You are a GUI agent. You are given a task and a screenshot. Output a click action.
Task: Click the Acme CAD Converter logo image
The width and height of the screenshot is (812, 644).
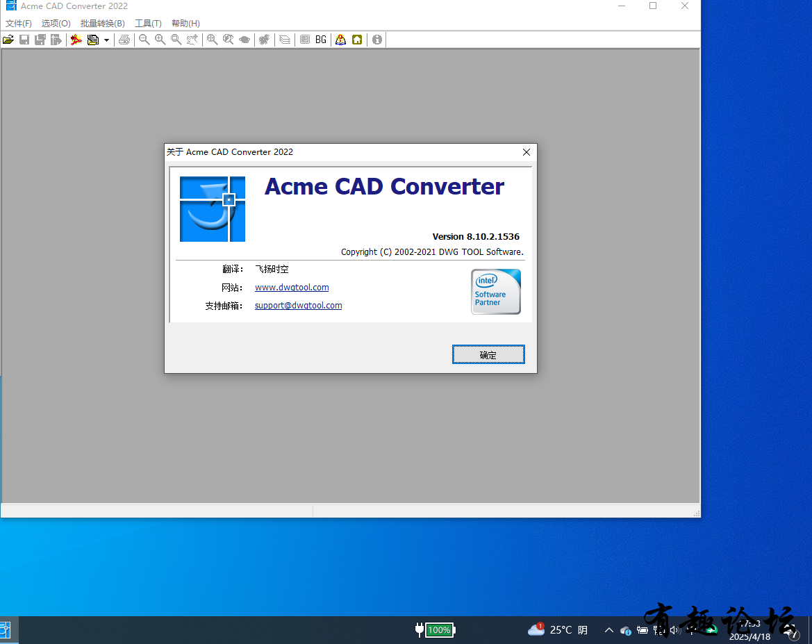213,209
